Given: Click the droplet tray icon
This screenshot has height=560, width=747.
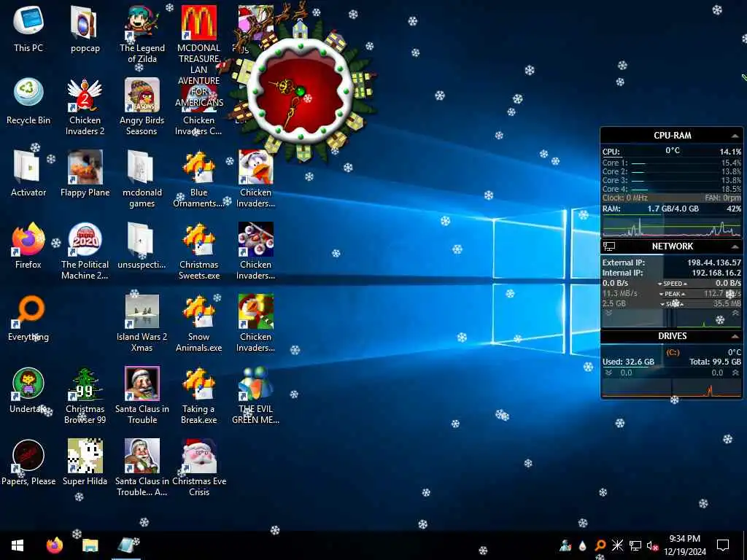Looking at the screenshot, I should click(583, 545).
